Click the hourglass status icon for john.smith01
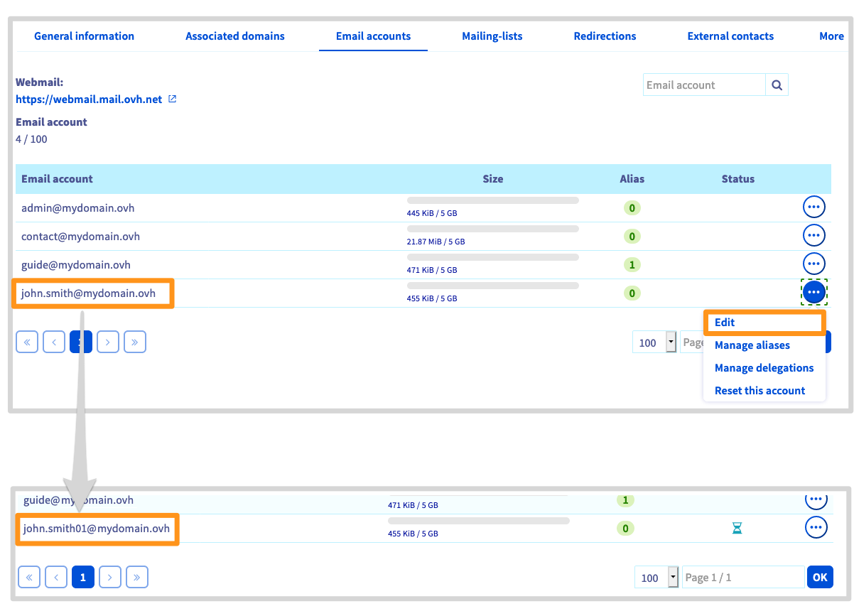The height and width of the screenshot is (616, 854). 737,528
